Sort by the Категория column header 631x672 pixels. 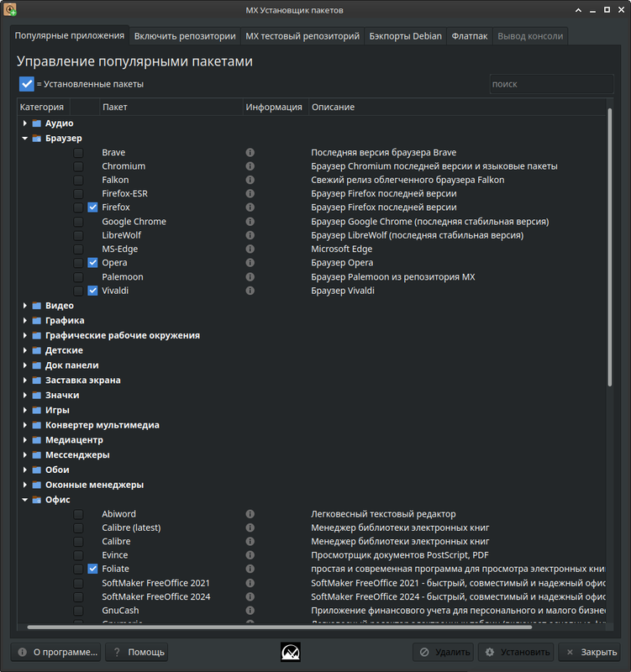(x=44, y=107)
